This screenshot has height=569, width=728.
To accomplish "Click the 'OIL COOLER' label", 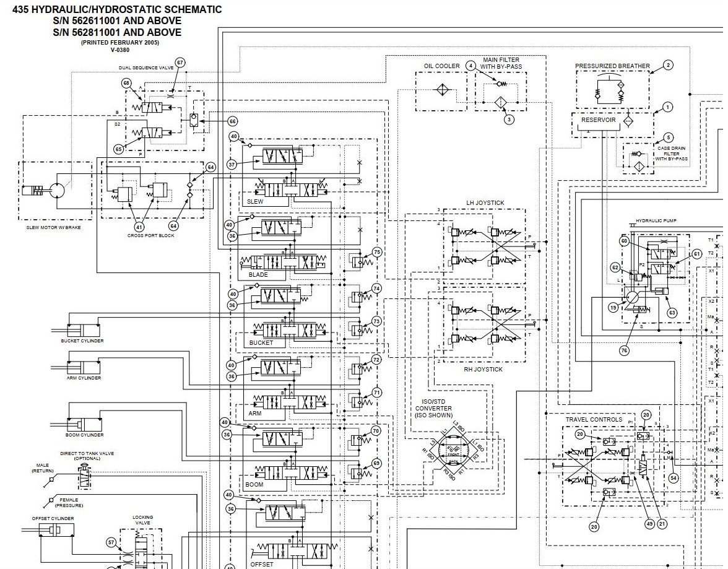I will [x=441, y=66].
